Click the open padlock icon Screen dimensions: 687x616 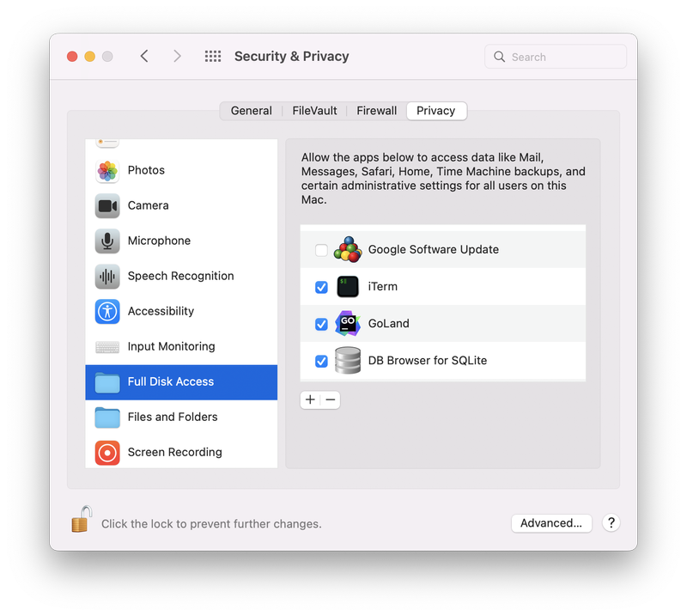[x=82, y=519]
